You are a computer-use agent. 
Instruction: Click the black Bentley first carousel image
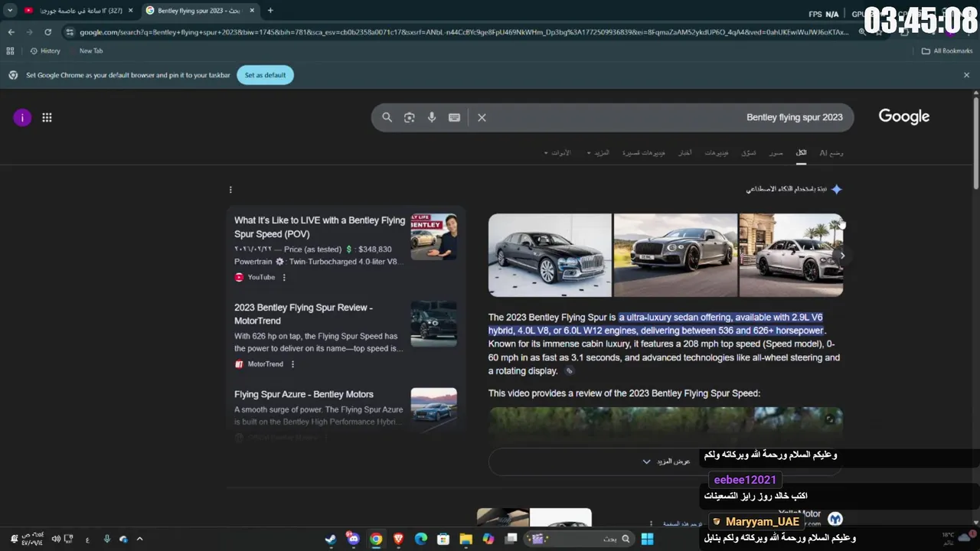coord(550,255)
